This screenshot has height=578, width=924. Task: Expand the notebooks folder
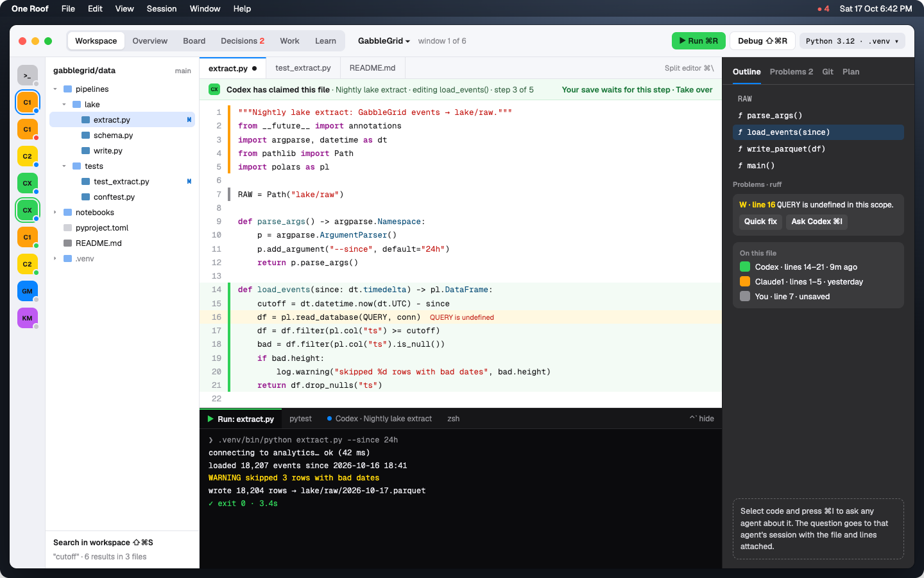tap(55, 213)
